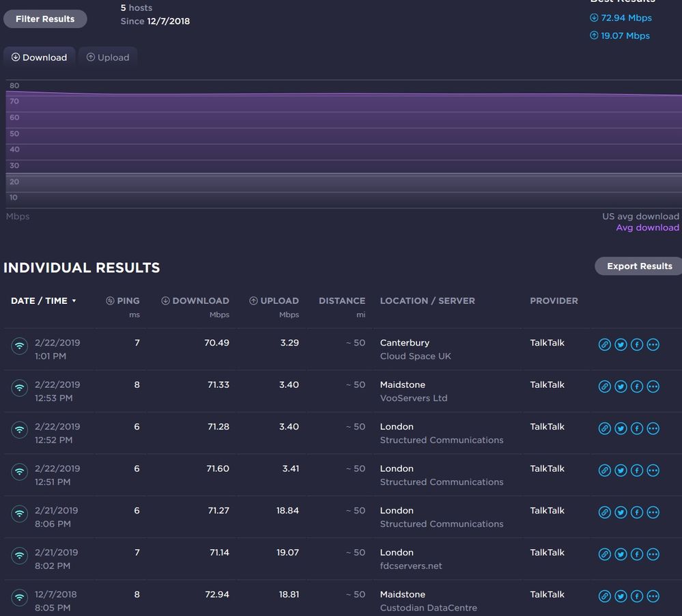Share fdcservers.net result on Twitter
682x616 pixels.
(x=621, y=555)
